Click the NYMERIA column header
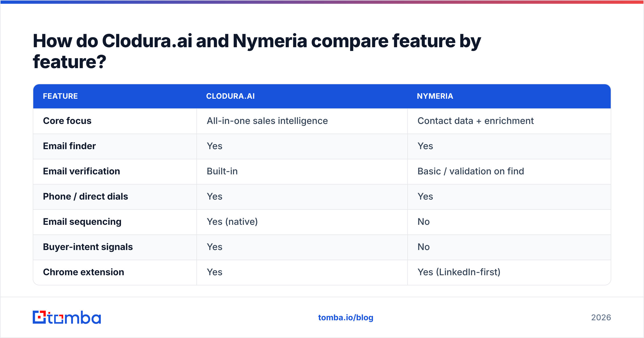This screenshot has width=644, height=338. [435, 96]
